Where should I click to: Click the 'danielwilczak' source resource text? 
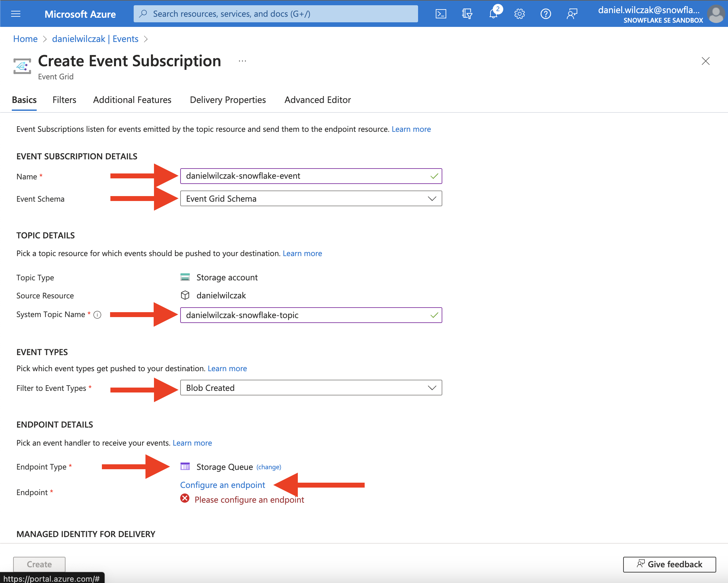click(221, 295)
